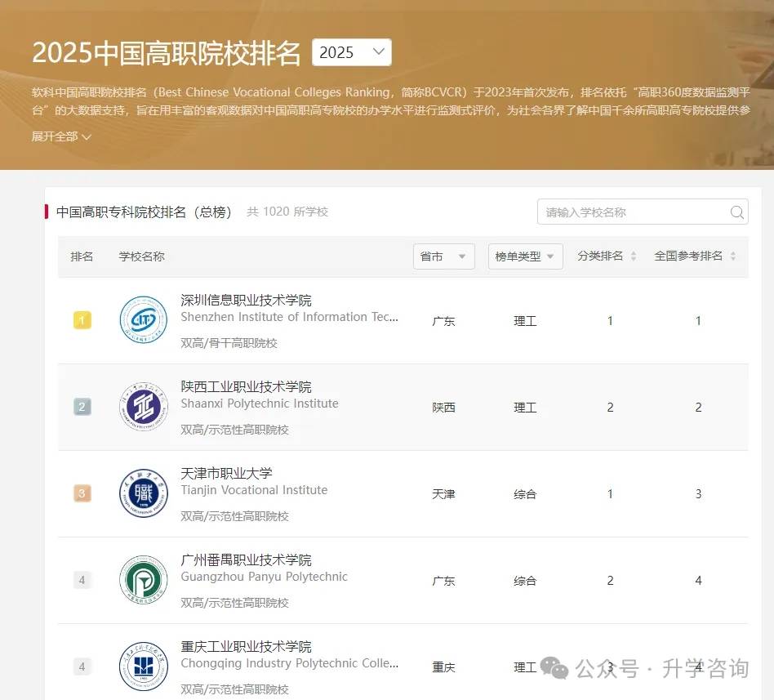Click the gold rank 1 badge
The image size is (774, 700).
tap(82, 320)
